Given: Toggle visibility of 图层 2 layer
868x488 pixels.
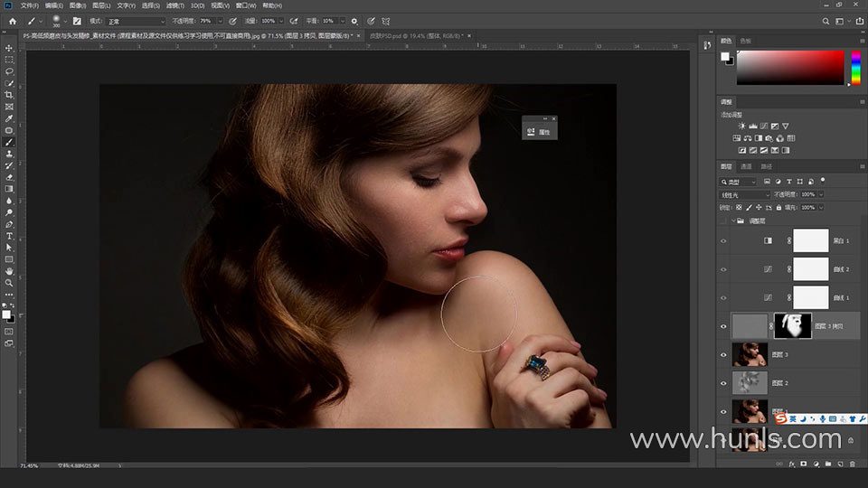Looking at the screenshot, I should [723, 383].
